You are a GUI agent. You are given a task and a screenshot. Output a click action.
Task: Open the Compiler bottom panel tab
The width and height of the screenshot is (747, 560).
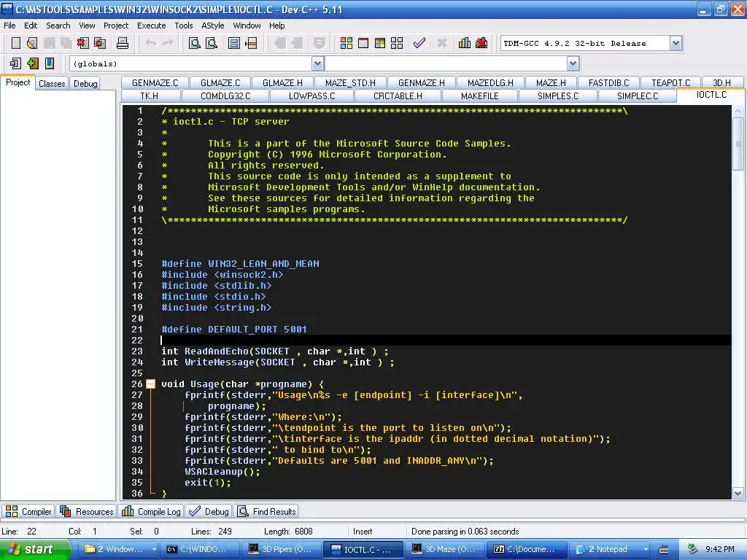(x=28, y=511)
